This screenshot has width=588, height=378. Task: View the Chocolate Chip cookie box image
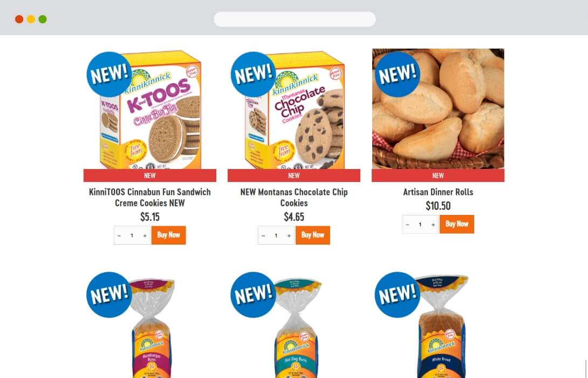point(294,109)
